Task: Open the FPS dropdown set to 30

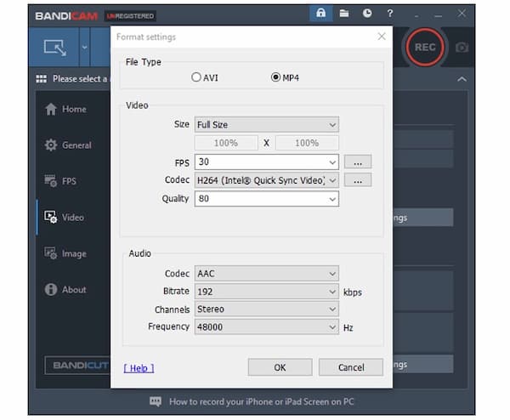Action: pyautogui.click(x=266, y=162)
